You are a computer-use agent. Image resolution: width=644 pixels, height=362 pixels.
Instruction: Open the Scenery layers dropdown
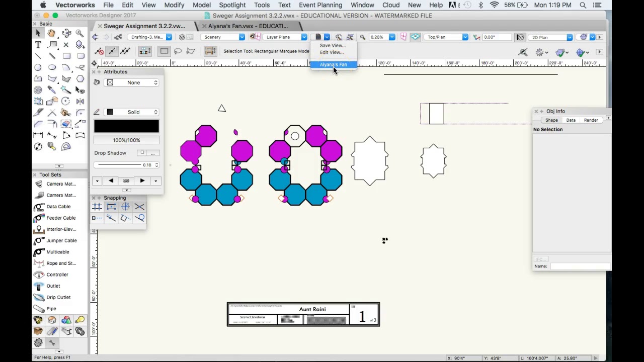point(222,37)
